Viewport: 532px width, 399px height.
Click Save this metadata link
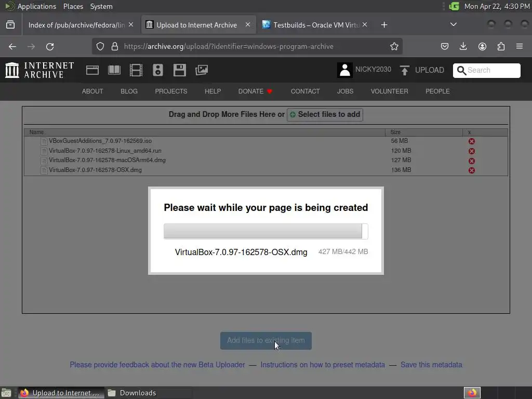(431, 365)
